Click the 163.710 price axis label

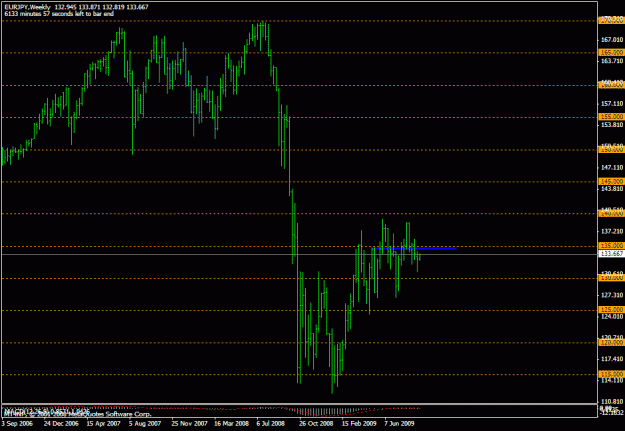pyautogui.click(x=611, y=61)
